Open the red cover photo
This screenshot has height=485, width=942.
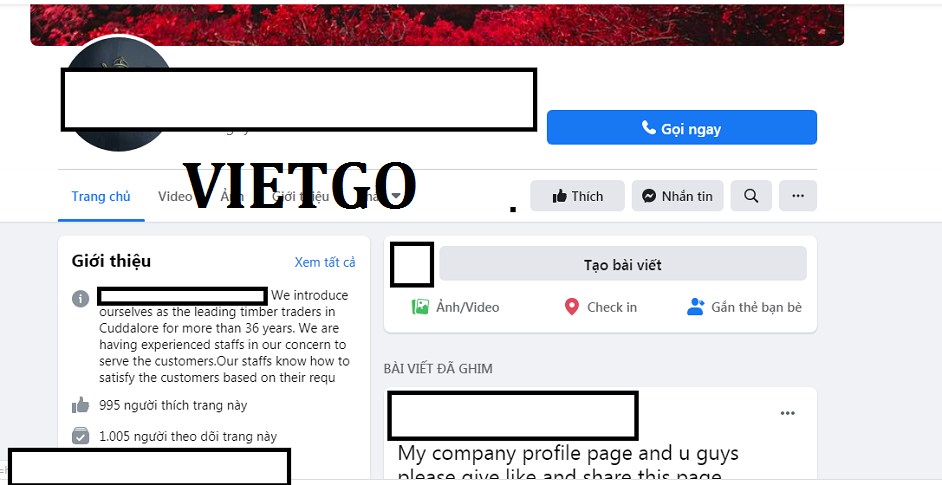tap(437, 25)
